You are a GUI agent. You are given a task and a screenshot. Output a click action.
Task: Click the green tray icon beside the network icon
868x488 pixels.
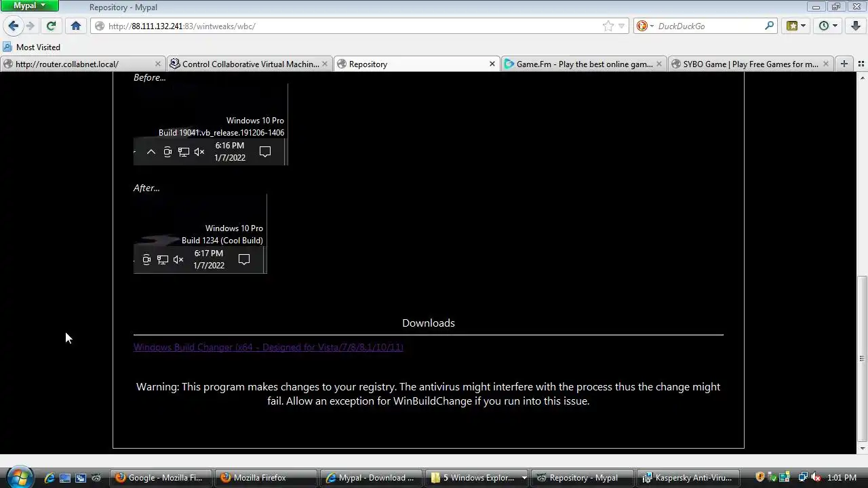coord(785,477)
